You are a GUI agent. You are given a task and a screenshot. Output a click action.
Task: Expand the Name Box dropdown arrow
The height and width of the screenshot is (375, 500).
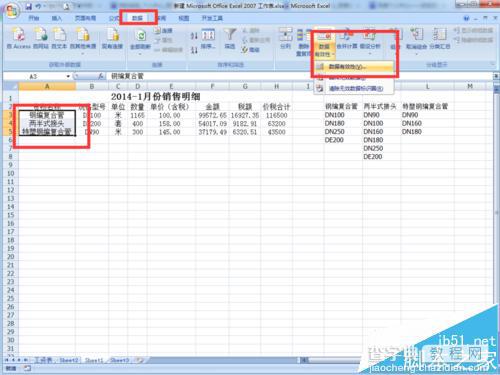[68, 77]
